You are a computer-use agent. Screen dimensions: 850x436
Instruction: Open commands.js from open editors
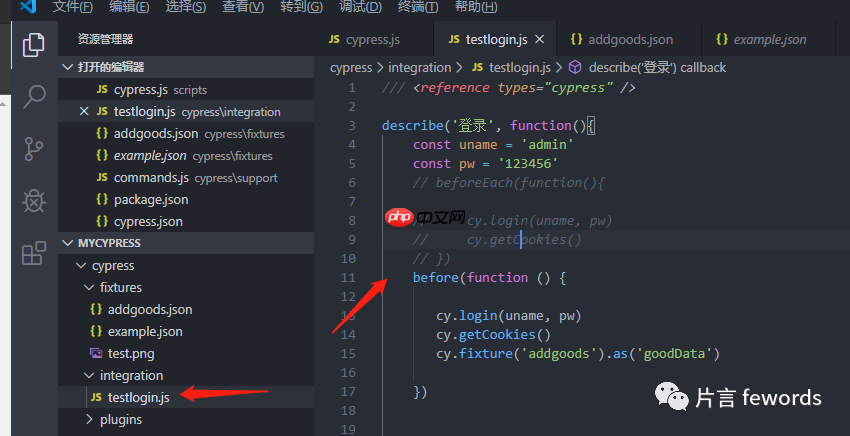150,178
